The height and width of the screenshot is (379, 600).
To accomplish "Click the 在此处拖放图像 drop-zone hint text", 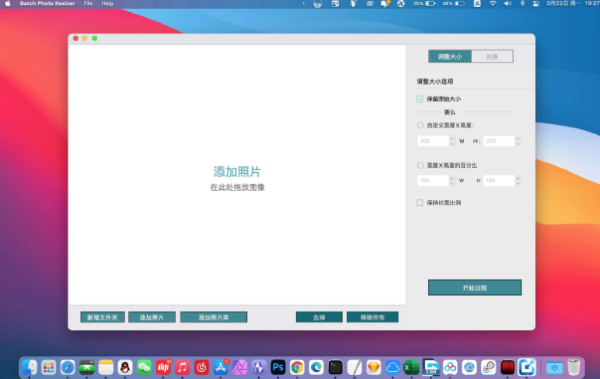I will [237, 187].
